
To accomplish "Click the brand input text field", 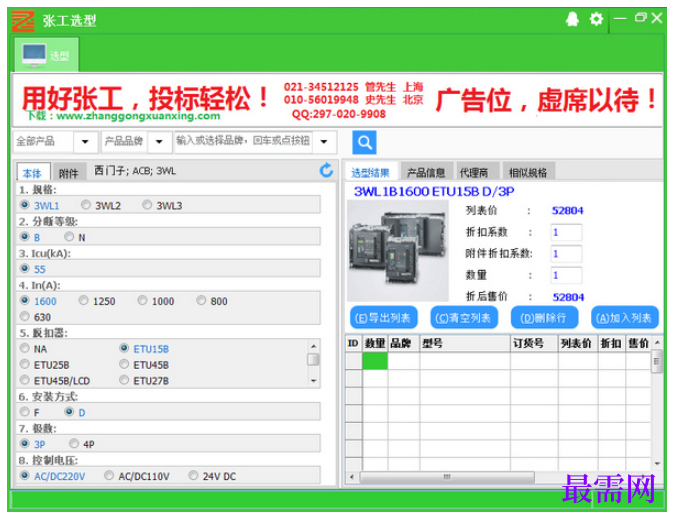I will [x=243, y=141].
